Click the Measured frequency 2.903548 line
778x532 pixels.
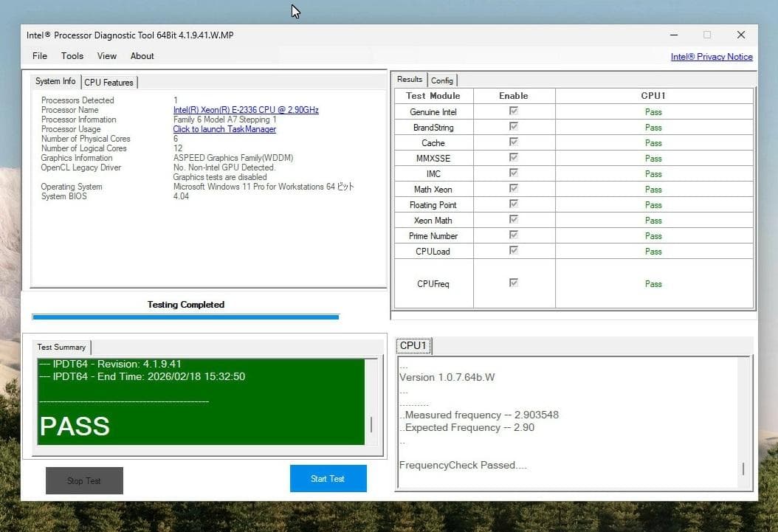479,415
